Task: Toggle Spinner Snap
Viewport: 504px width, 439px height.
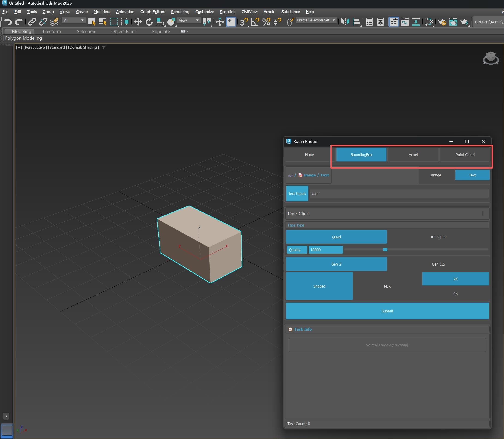Action: (x=277, y=22)
